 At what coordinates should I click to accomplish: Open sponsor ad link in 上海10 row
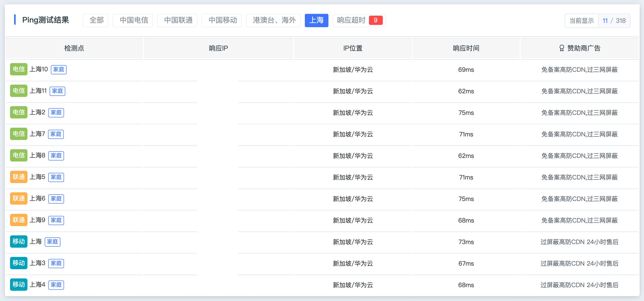pos(579,70)
